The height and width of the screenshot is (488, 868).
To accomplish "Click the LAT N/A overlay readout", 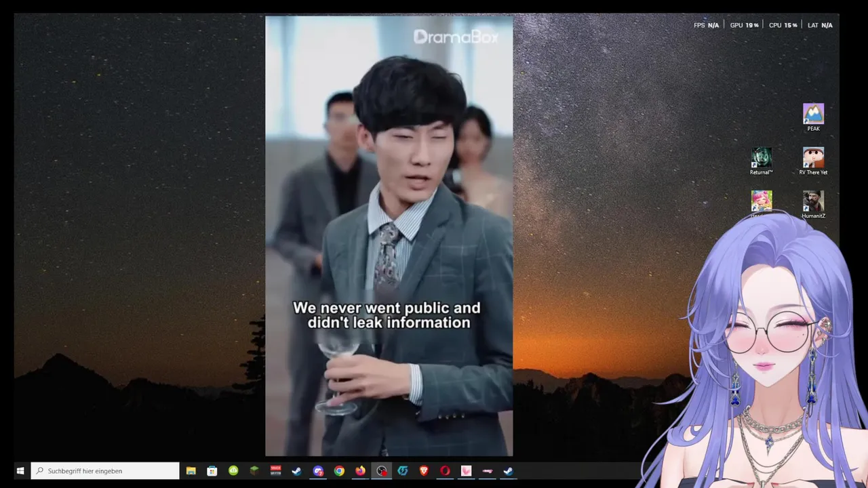I will 820,25.
